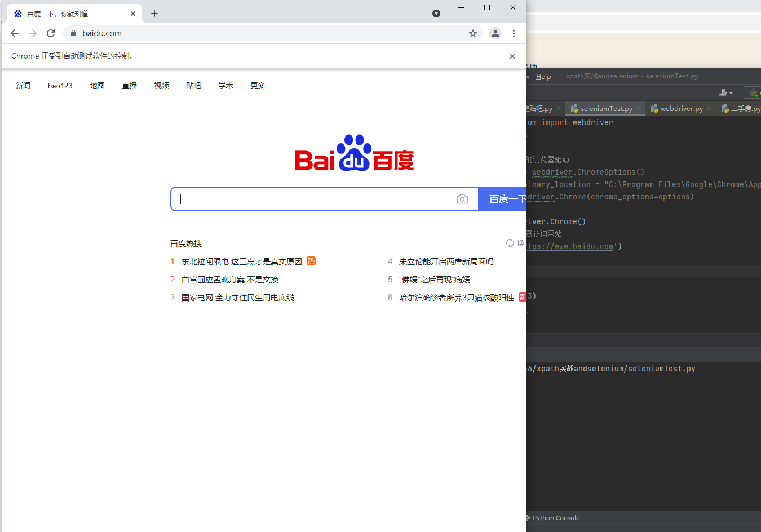This screenshot has width=761, height=532.
Task: Open the 更多 link
Action: (258, 86)
